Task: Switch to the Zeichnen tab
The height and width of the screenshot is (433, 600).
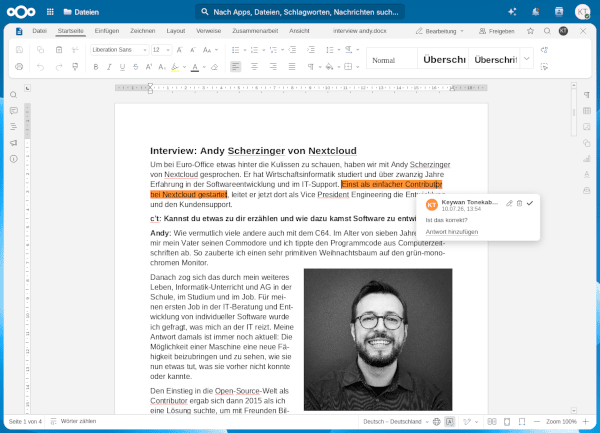Action: (x=142, y=31)
